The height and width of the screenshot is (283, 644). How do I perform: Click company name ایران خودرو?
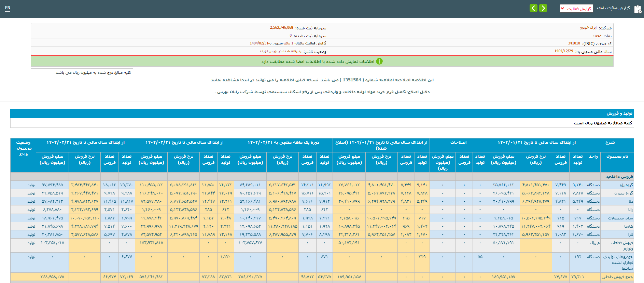[x=588, y=28]
